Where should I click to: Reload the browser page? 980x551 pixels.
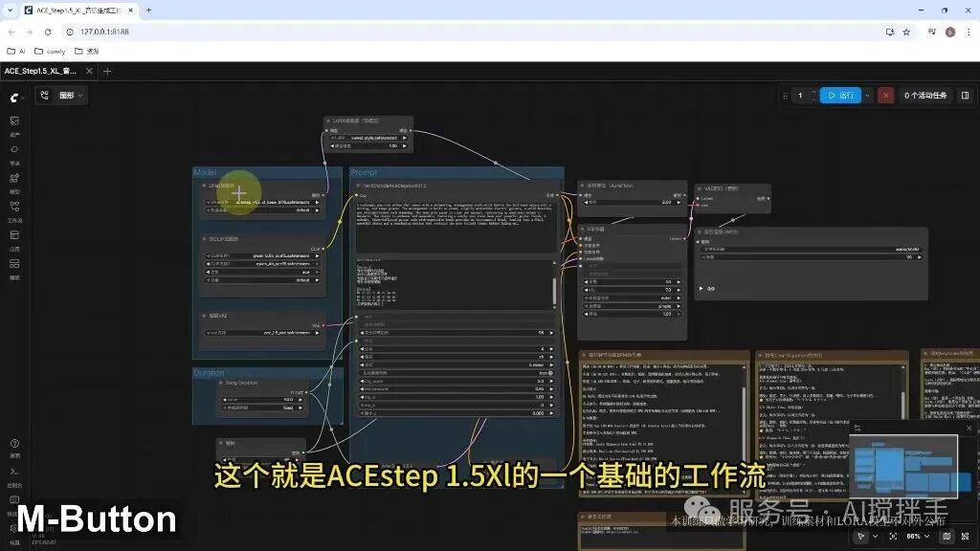[x=48, y=32]
